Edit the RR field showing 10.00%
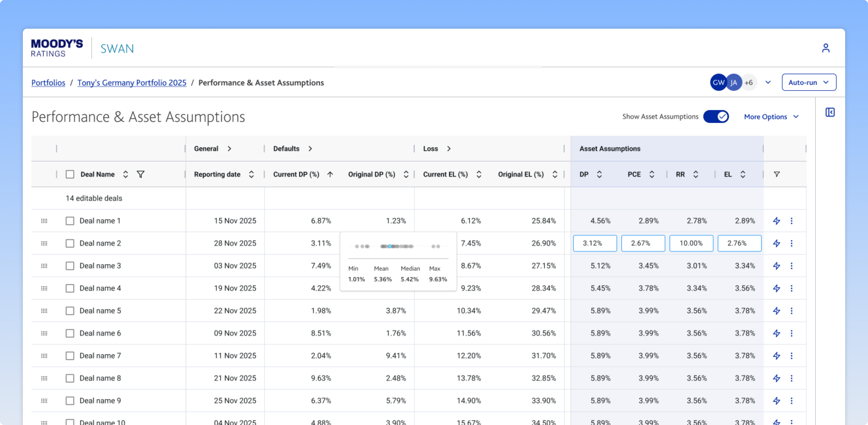 (691, 243)
